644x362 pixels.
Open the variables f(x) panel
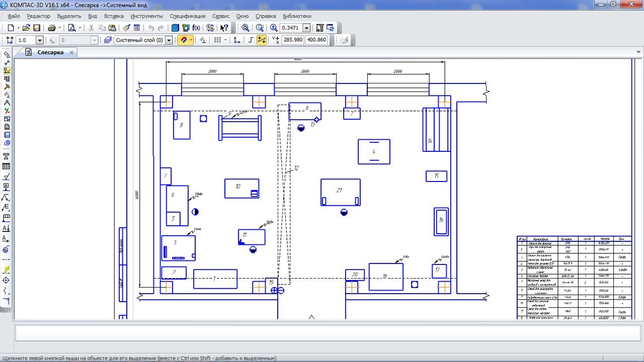(x=196, y=28)
